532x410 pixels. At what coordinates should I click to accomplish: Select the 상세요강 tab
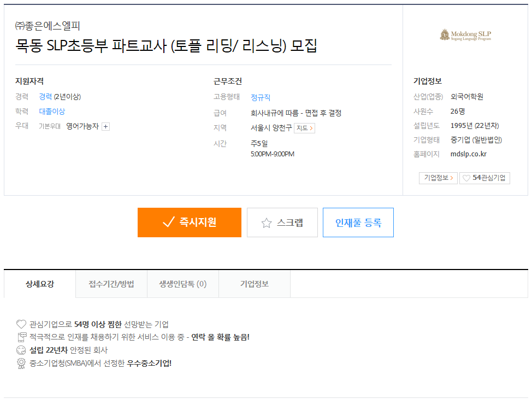[40, 284]
